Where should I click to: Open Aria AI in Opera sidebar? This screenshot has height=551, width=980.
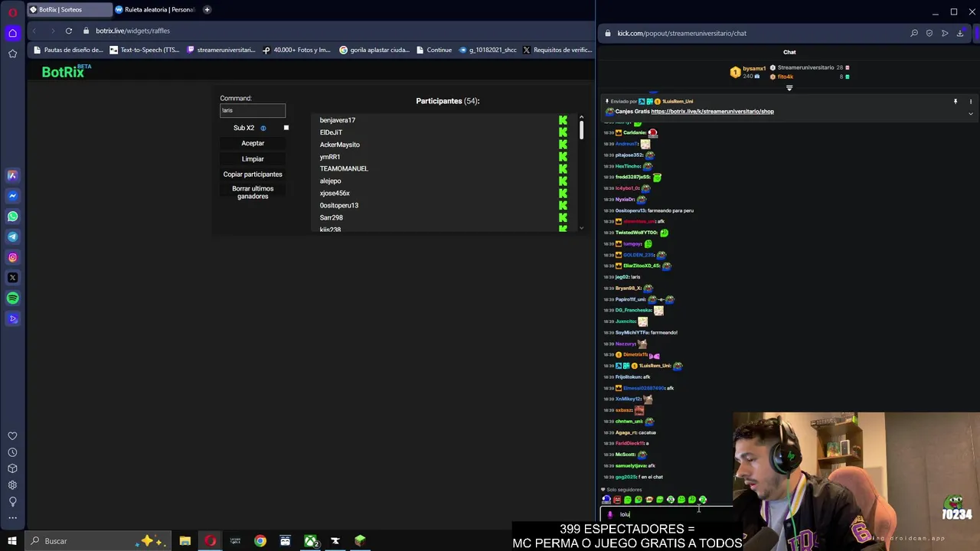tap(12, 175)
